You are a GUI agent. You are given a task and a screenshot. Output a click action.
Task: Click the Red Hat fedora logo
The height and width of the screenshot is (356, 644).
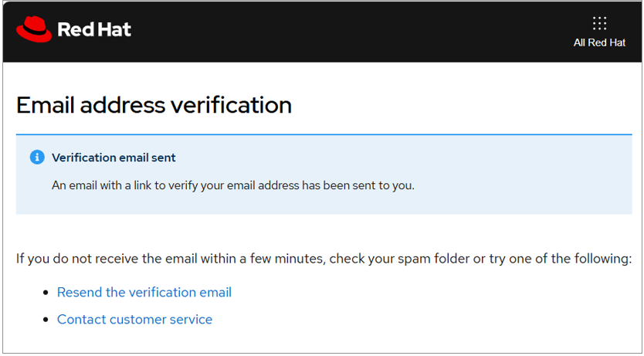33,30
